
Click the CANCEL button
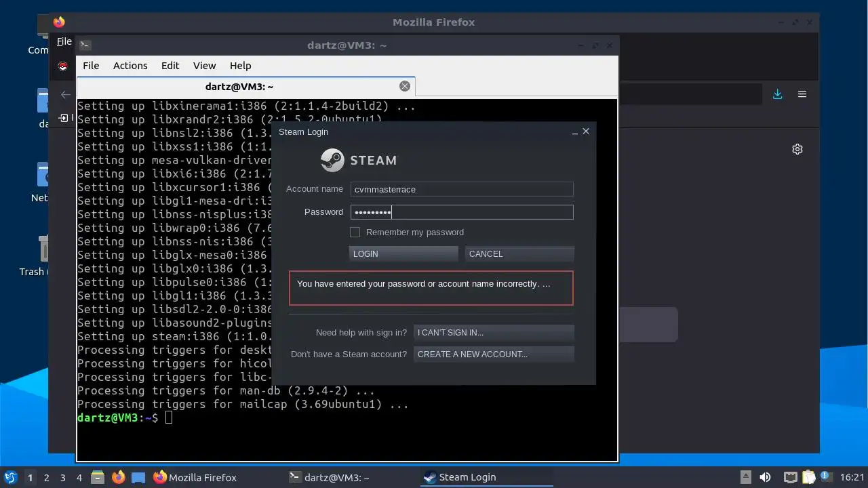[x=519, y=254]
